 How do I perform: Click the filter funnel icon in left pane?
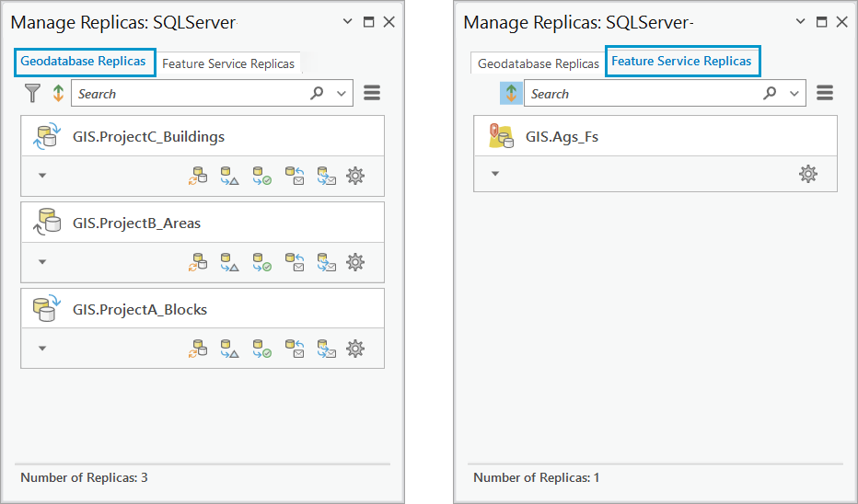coord(33,93)
